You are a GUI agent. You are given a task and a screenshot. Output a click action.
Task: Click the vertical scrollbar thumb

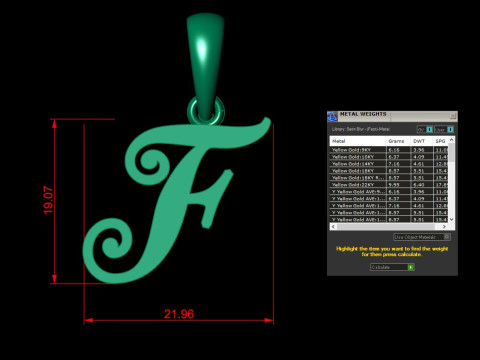tap(452, 153)
